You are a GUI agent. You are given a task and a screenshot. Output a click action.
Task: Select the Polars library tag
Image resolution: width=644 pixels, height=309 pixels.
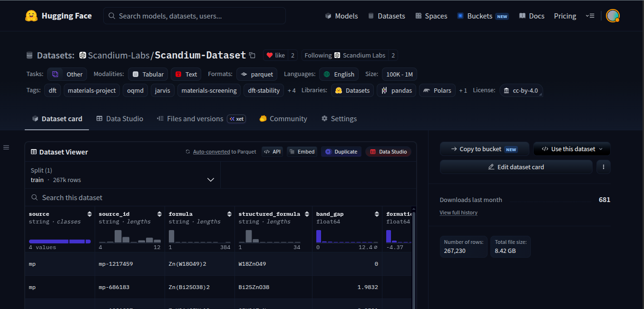(437, 90)
